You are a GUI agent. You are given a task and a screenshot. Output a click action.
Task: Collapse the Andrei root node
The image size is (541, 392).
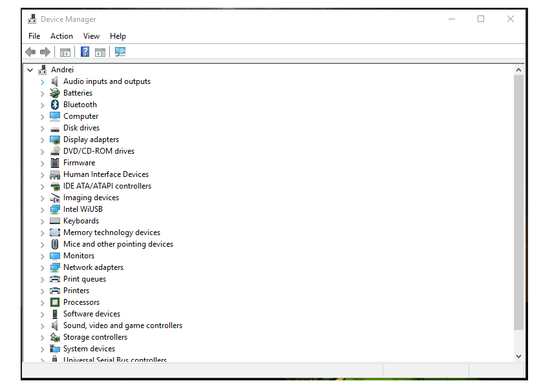tap(30, 70)
